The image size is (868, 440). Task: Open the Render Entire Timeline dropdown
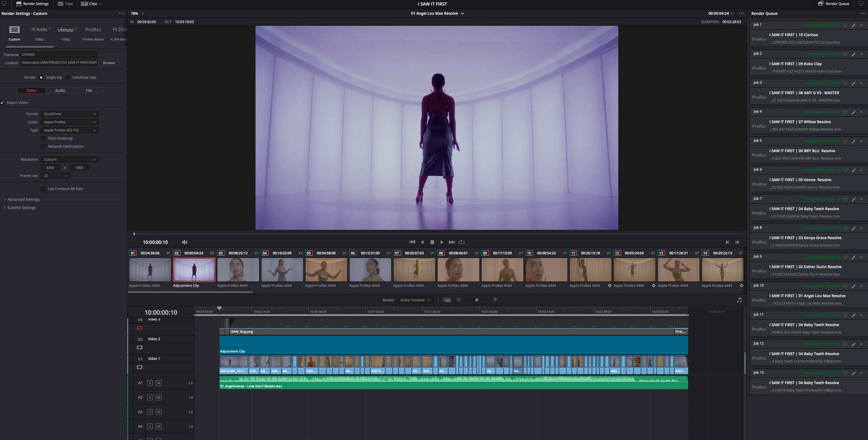pos(415,300)
